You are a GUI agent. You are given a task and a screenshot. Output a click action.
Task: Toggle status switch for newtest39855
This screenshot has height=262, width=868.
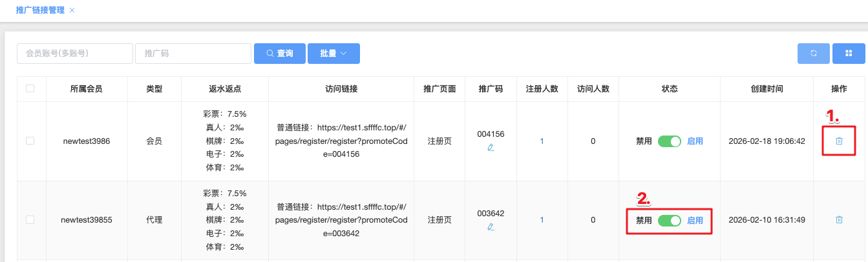pos(669,220)
